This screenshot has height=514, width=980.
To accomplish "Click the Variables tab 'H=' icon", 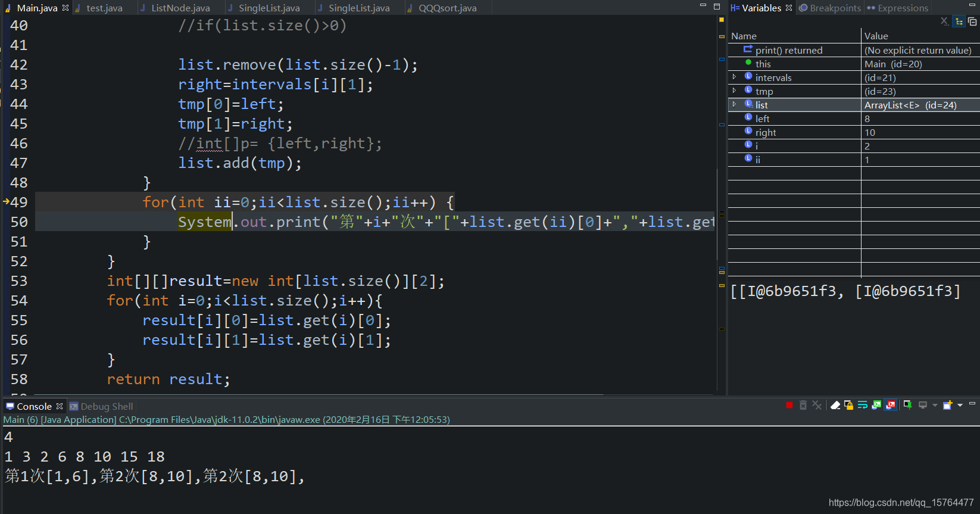I will pos(735,8).
